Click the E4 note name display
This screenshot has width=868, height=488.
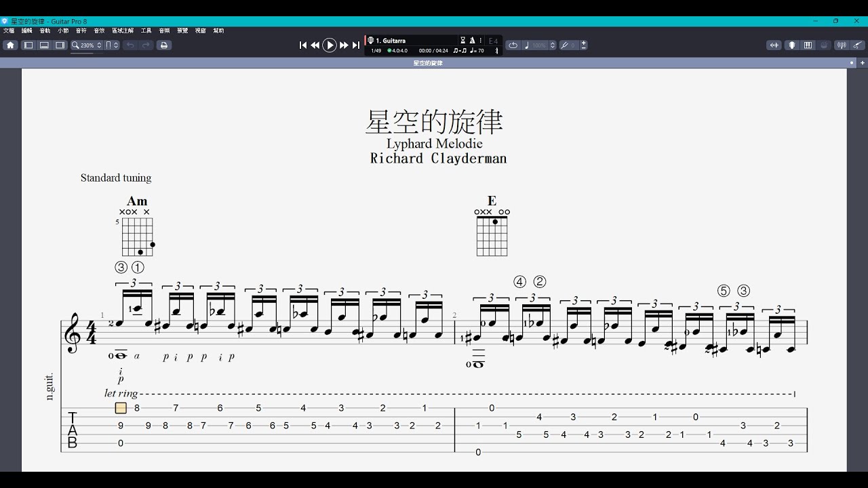493,41
